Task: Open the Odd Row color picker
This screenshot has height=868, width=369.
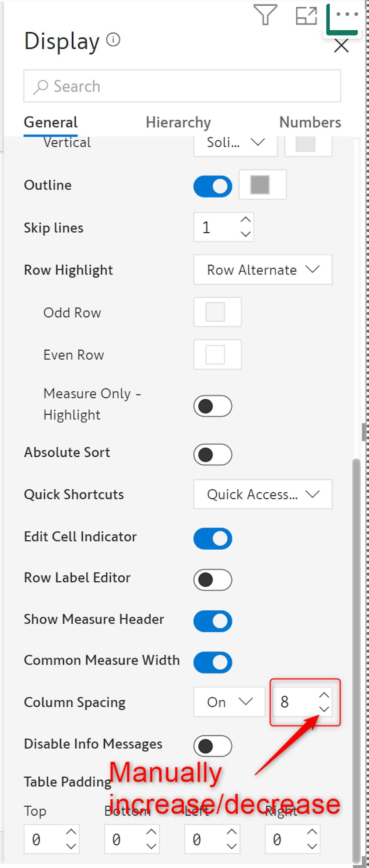Action: 217,312
